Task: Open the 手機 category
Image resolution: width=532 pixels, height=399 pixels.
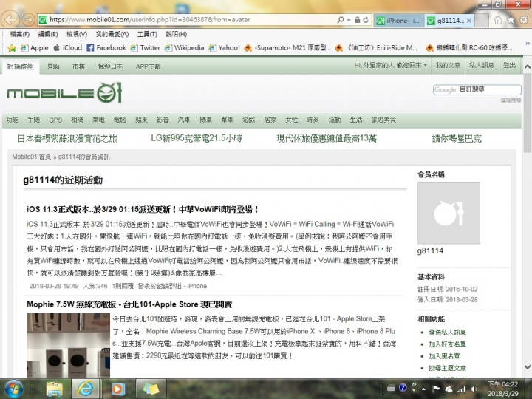Action: 33,120
